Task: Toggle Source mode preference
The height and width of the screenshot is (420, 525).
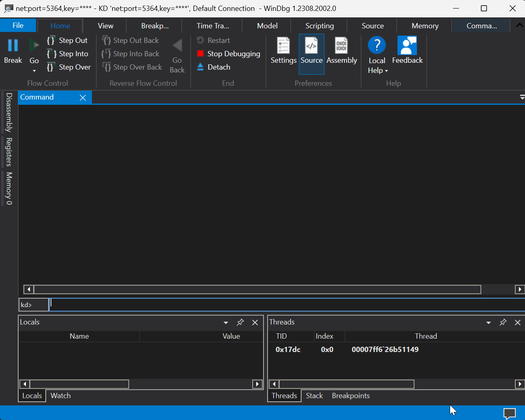Action: pyautogui.click(x=312, y=54)
